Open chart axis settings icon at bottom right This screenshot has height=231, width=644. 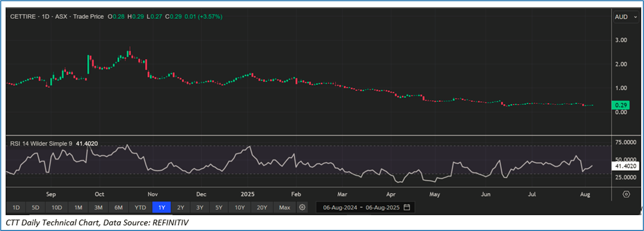pos(626,194)
